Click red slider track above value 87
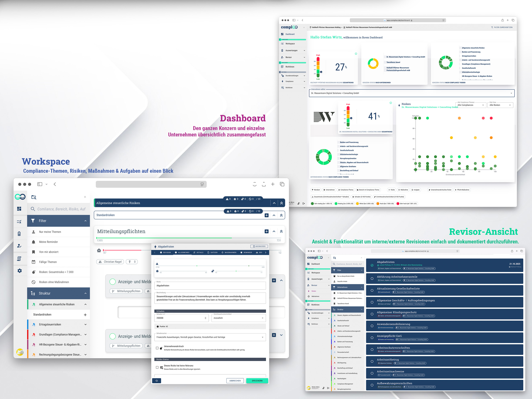The image size is (532, 399). tap(122, 250)
